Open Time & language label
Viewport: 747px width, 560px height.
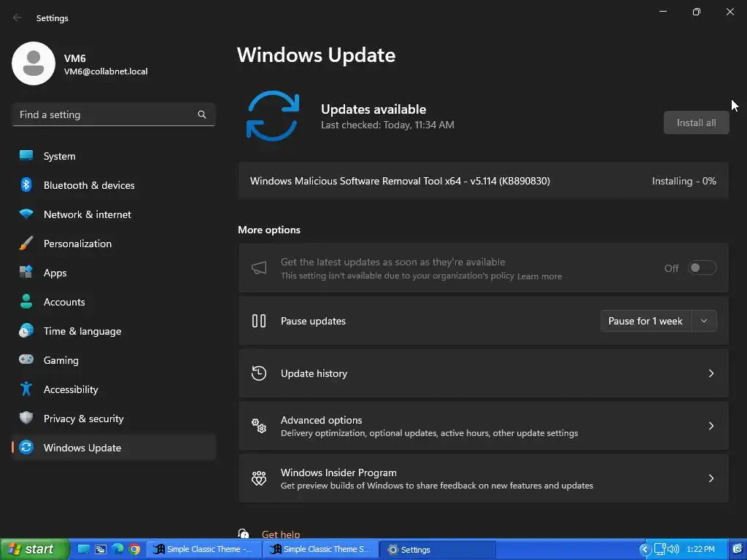tap(82, 331)
